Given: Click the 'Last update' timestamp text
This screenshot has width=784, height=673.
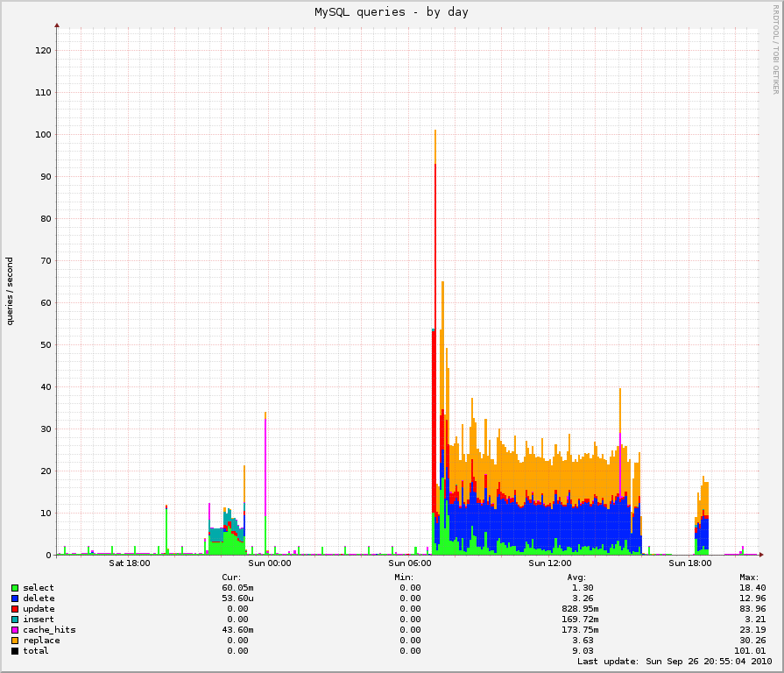Looking at the screenshot, I should (675, 662).
